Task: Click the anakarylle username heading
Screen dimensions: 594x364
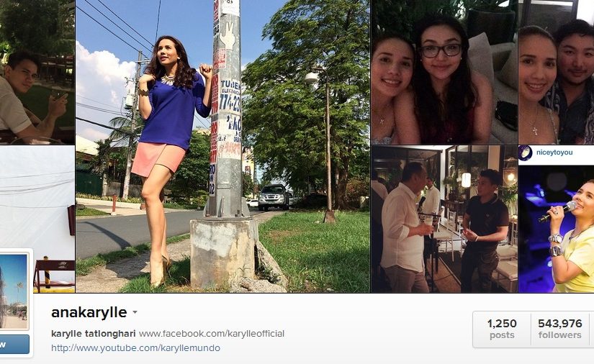Action: click(x=89, y=312)
